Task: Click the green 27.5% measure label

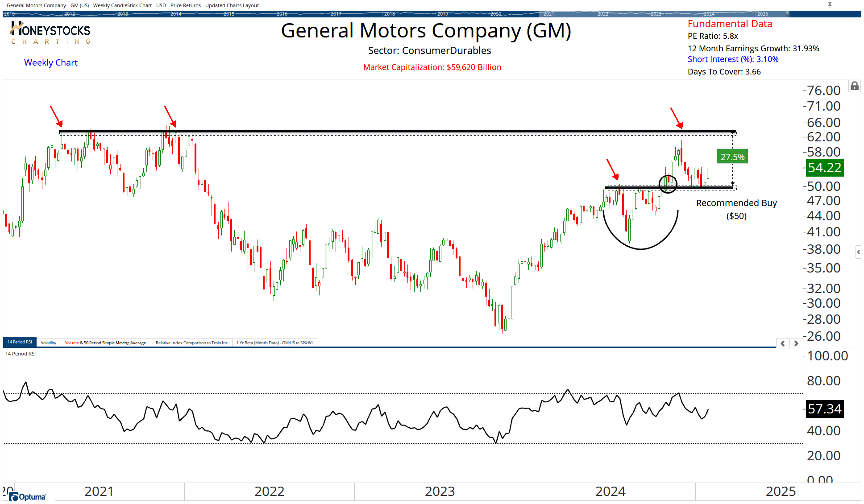Action: (x=732, y=157)
